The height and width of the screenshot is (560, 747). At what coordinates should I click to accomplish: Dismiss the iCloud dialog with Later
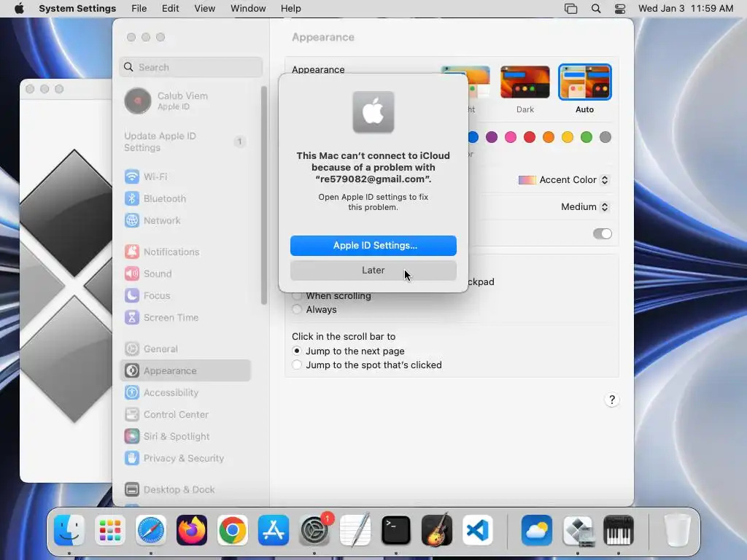373,270
